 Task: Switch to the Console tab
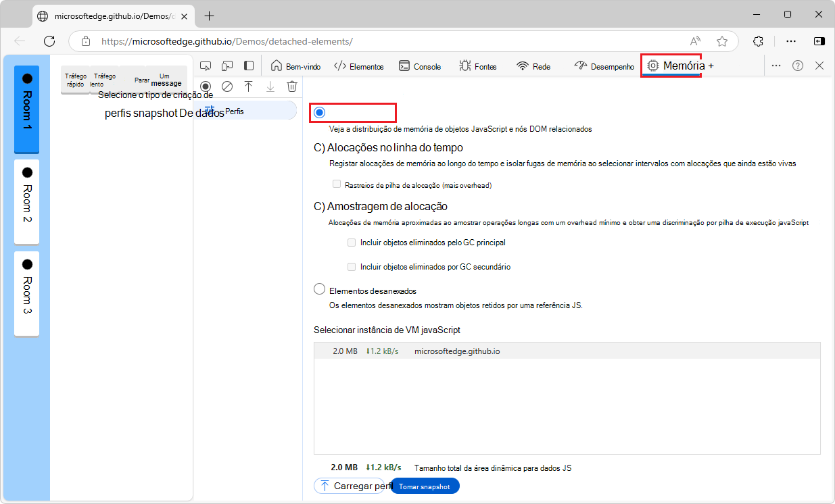420,66
